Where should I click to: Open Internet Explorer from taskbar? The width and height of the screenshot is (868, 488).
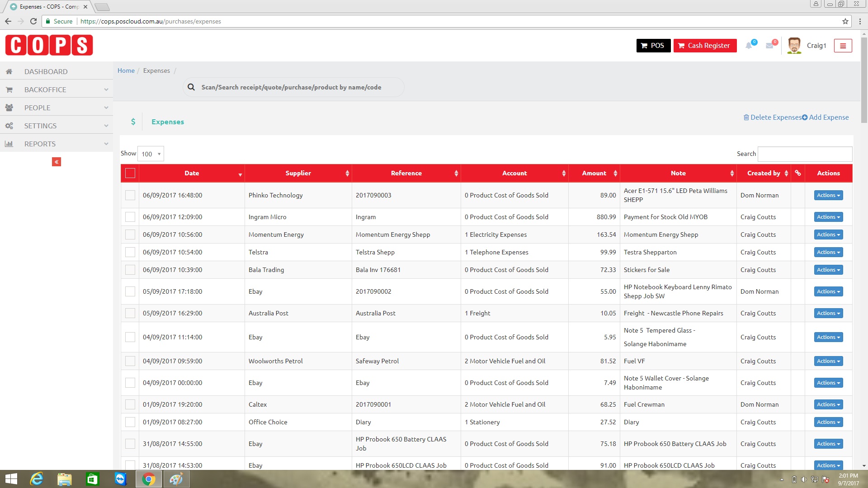tap(36, 479)
